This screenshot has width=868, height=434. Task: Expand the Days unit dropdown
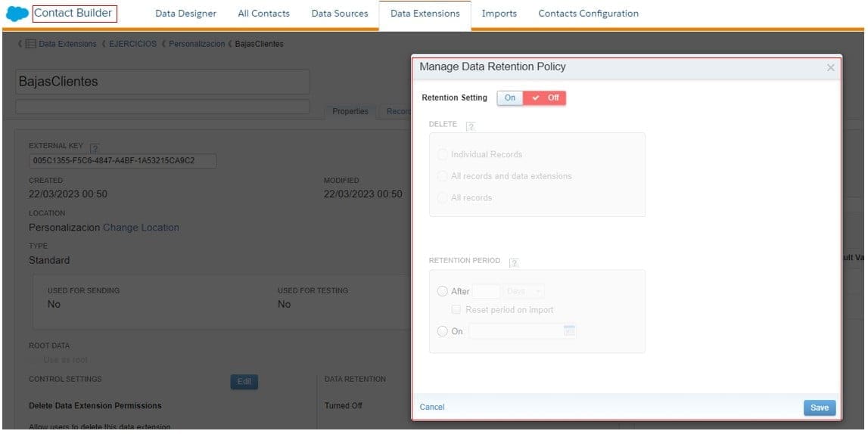pyautogui.click(x=524, y=291)
